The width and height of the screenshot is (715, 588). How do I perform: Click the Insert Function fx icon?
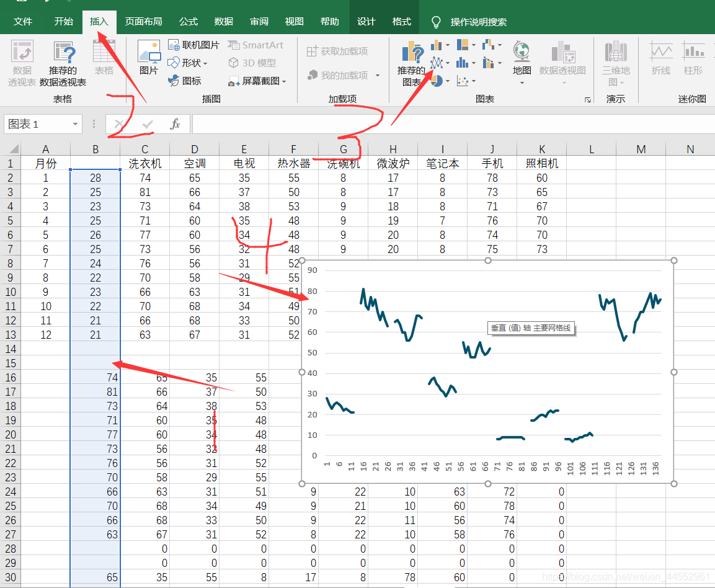pos(175,124)
